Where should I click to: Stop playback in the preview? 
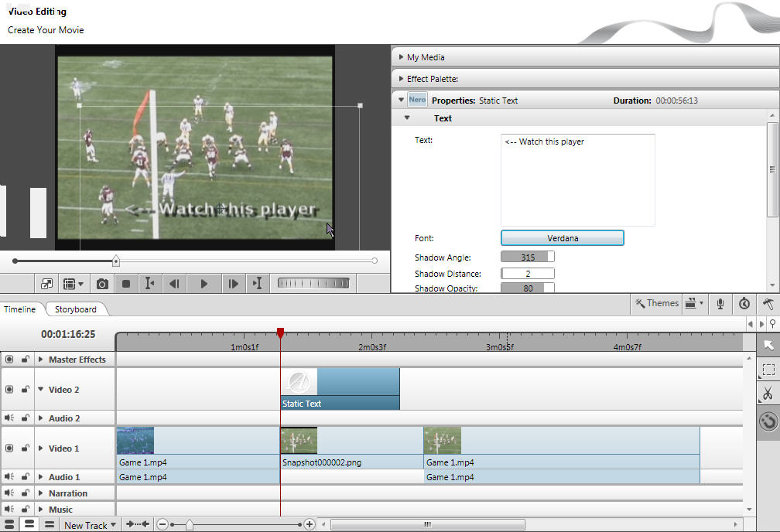pos(126,284)
